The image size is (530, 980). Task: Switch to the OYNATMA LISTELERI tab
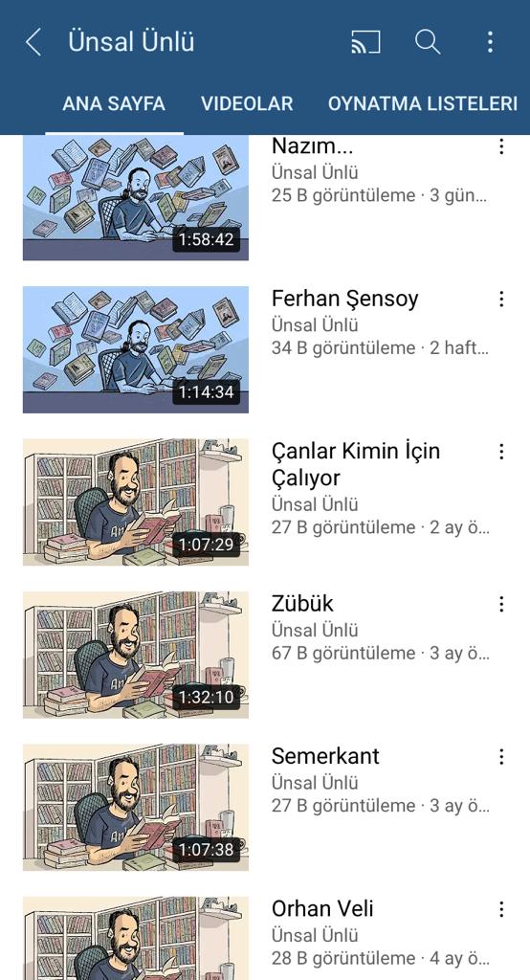[x=423, y=103]
